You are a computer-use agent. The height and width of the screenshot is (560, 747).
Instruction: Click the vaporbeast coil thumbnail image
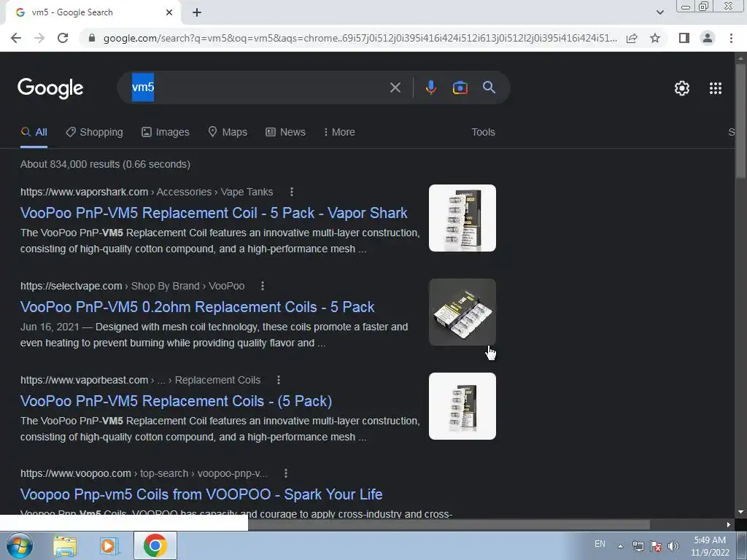462,406
